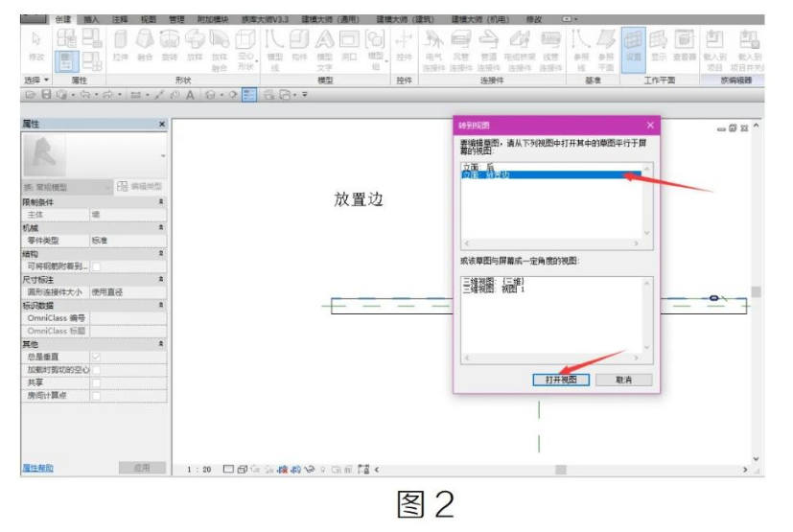Toggle 可将钢筋附着到 checkbox

(97, 266)
